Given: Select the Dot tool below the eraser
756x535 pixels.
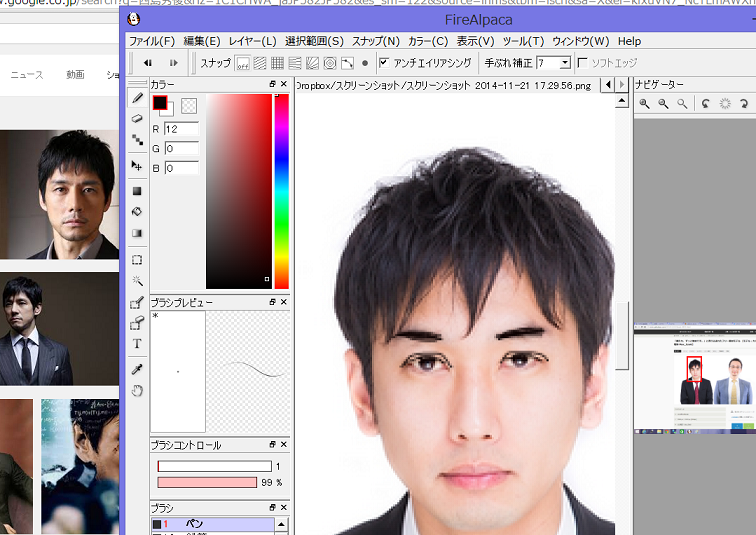Looking at the screenshot, I should 137,140.
